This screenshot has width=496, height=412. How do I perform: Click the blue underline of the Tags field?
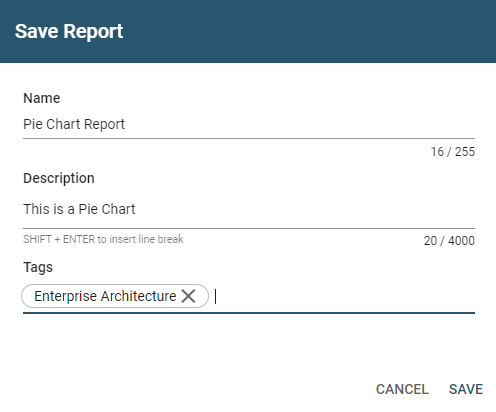[249, 313]
